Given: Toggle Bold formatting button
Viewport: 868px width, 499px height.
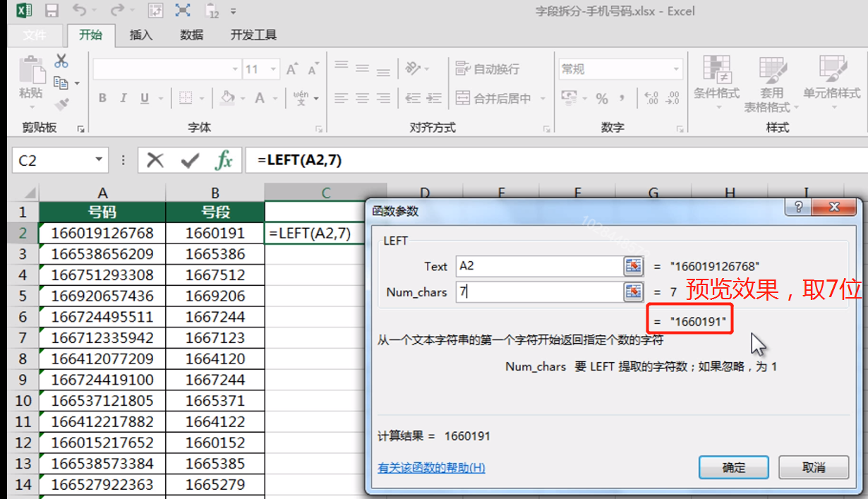Looking at the screenshot, I should tap(102, 98).
